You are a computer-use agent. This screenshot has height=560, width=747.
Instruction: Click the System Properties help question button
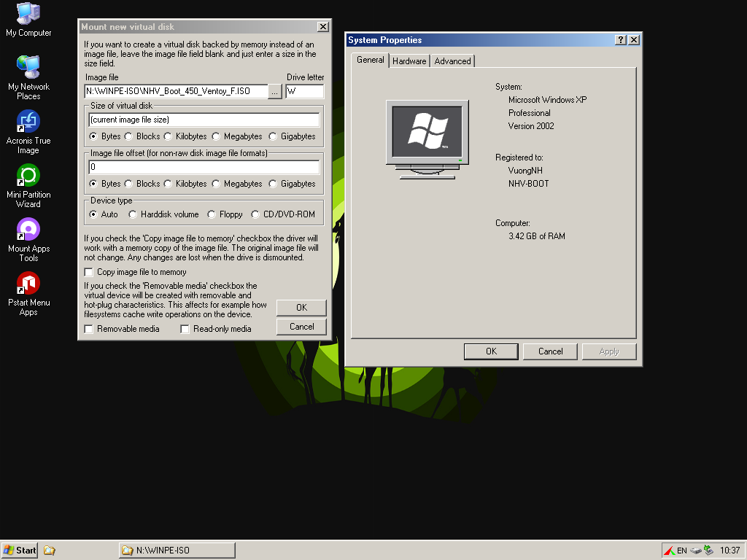(620, 40)
